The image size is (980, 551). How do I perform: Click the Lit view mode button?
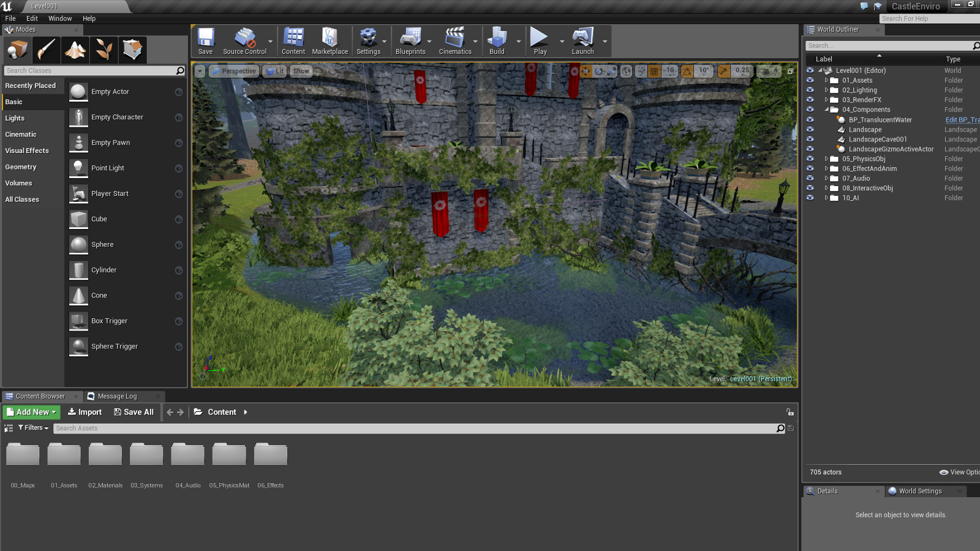coord(275,71)
